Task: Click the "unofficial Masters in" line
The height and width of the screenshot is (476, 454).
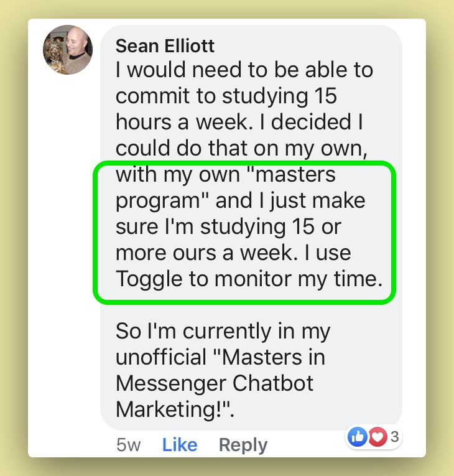Action: 220,357
